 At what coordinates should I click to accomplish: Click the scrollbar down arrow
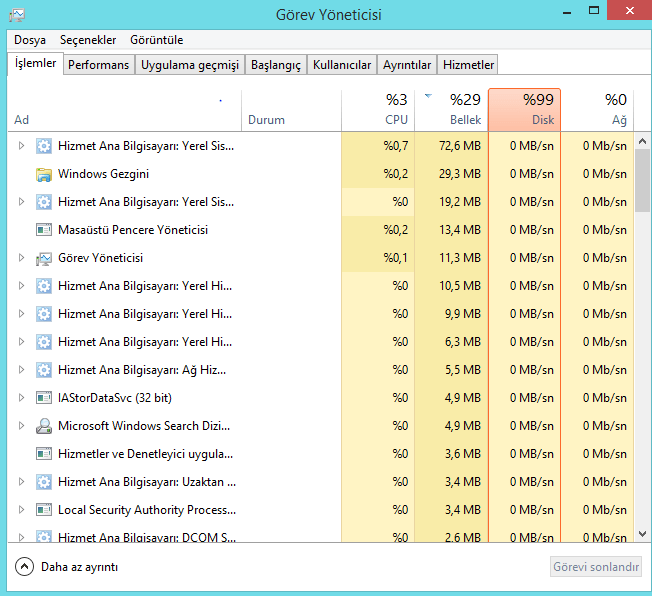point(642,534)
